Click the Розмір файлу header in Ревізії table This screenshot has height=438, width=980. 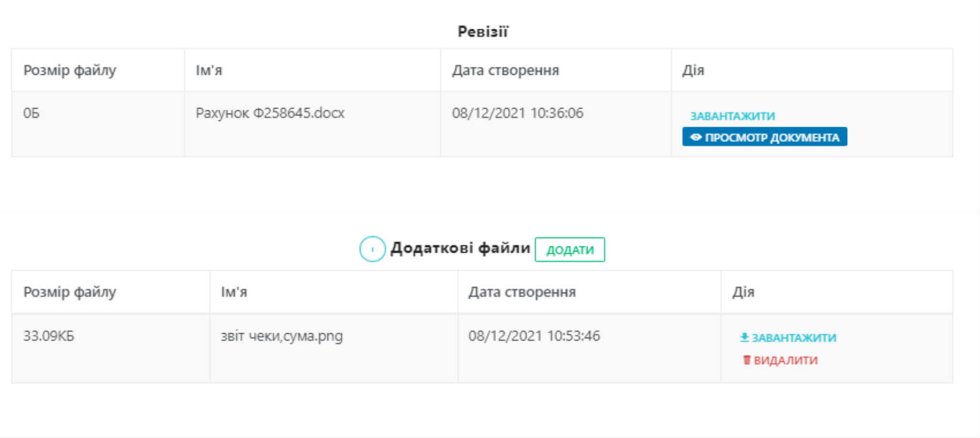coord(70,71)
